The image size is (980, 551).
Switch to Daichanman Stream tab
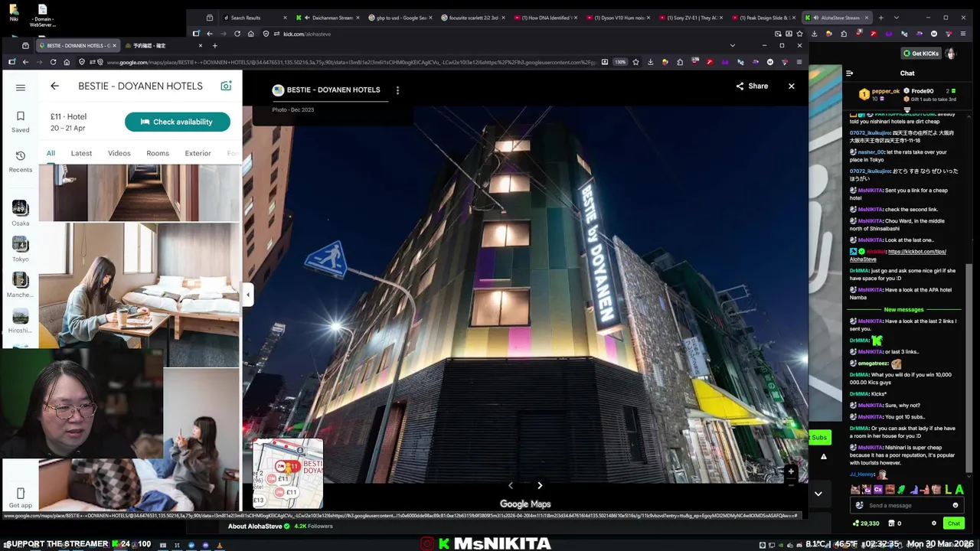pyautogui.click(x=328, y=18)
